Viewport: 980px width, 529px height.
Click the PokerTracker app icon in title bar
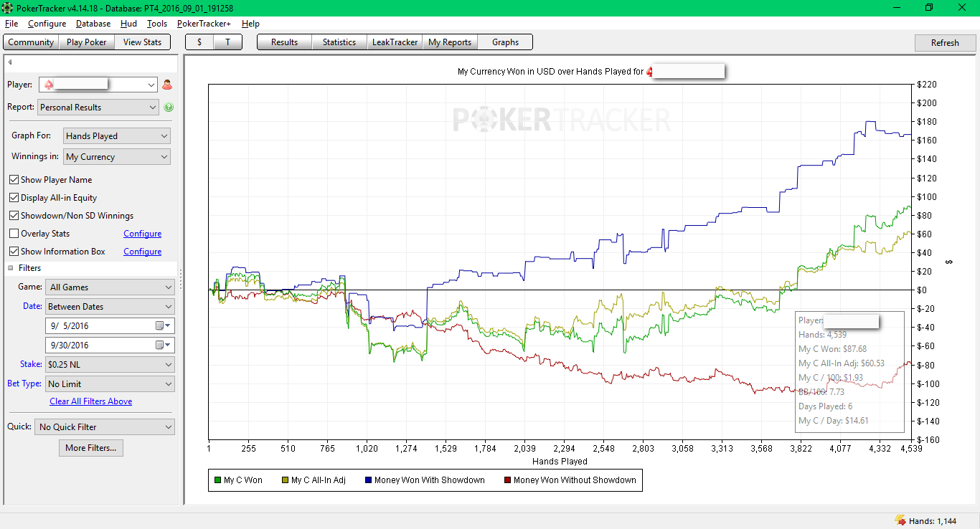click(x=6, y=8)
